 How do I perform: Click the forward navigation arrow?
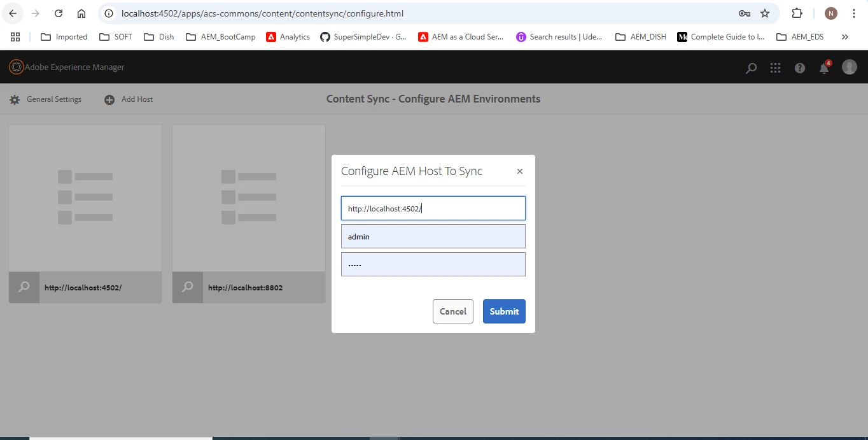(x=36, y=13)
